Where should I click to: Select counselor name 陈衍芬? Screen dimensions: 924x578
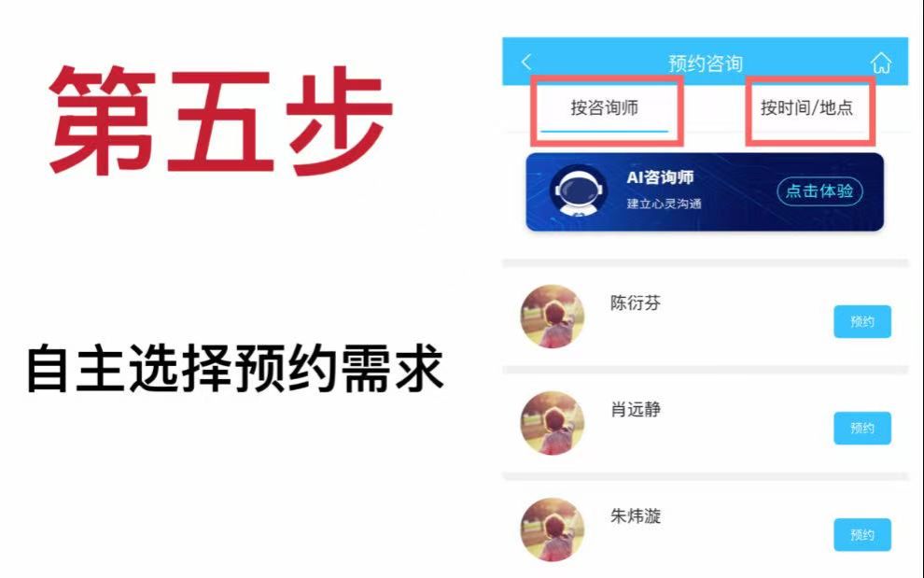click(x=636, y=303)
